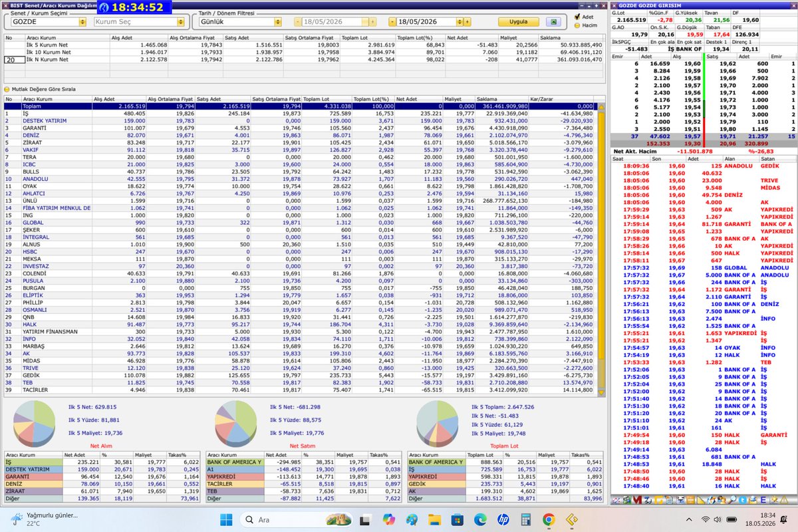
Task: Click the Wi-Fi network tray icon
Action: tap(706, 519)
